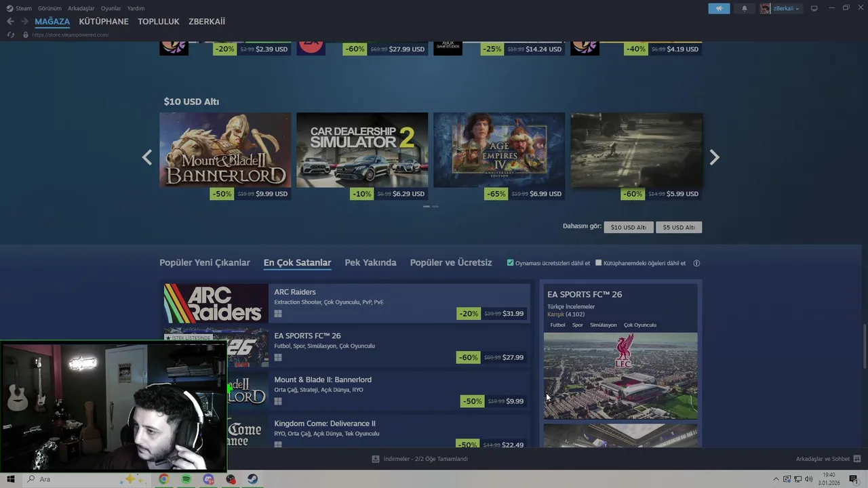The height and width of the screenshot is (488, 868).
Task: Click the $5 USD Altı button
Action: pos(679,227)
